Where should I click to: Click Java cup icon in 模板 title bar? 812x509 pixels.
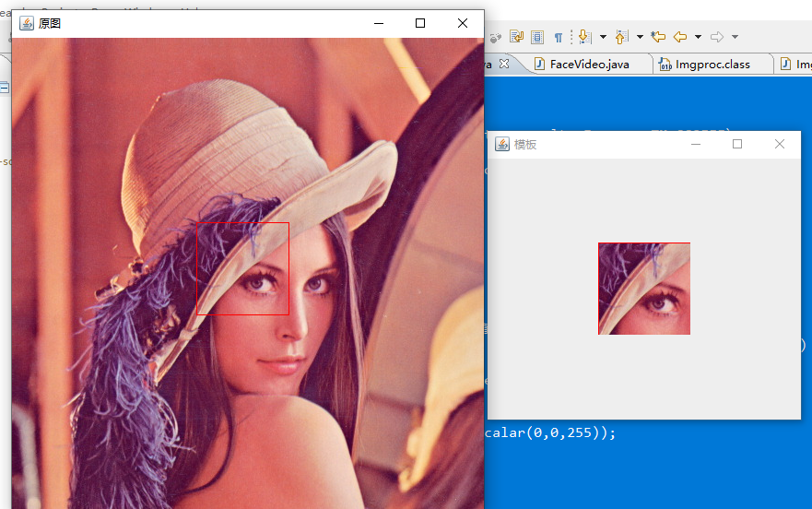coord(501,144)
